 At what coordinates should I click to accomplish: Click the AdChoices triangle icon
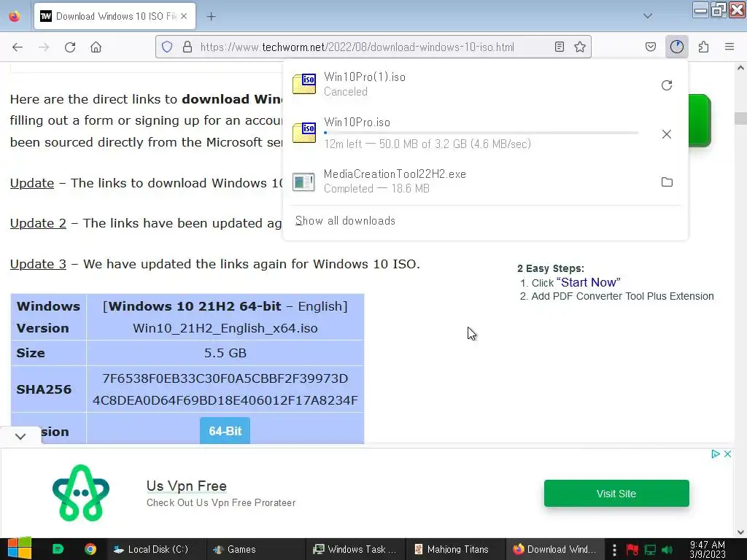715,454
